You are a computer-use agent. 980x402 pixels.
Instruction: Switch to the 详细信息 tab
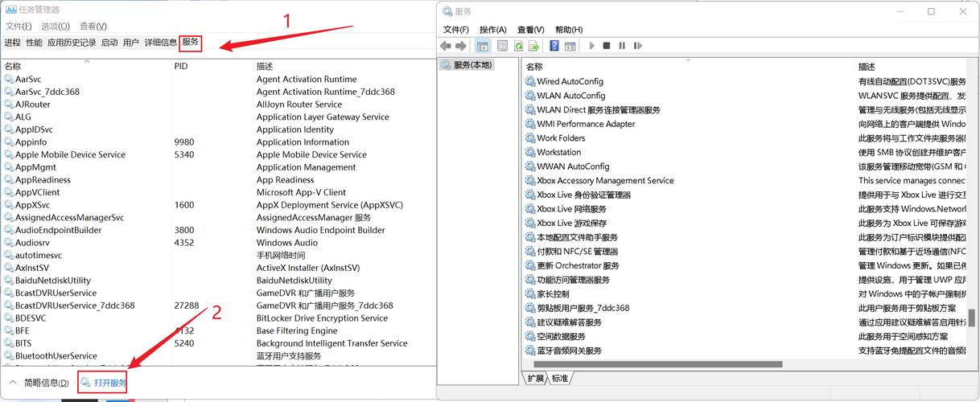click(x=161, y=43)
